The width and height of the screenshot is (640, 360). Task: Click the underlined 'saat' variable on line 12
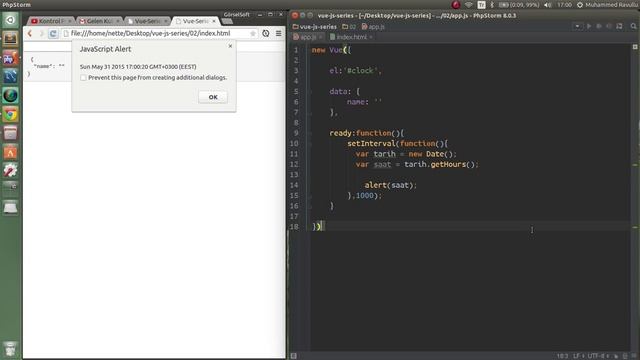(x=382, y=164)
